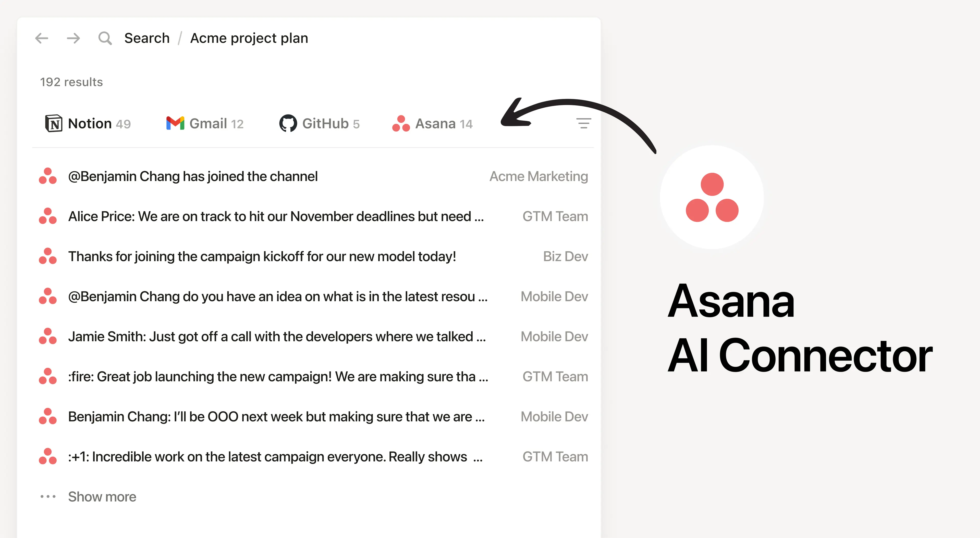Select the GitHub icon

click(x=288, y=123)
